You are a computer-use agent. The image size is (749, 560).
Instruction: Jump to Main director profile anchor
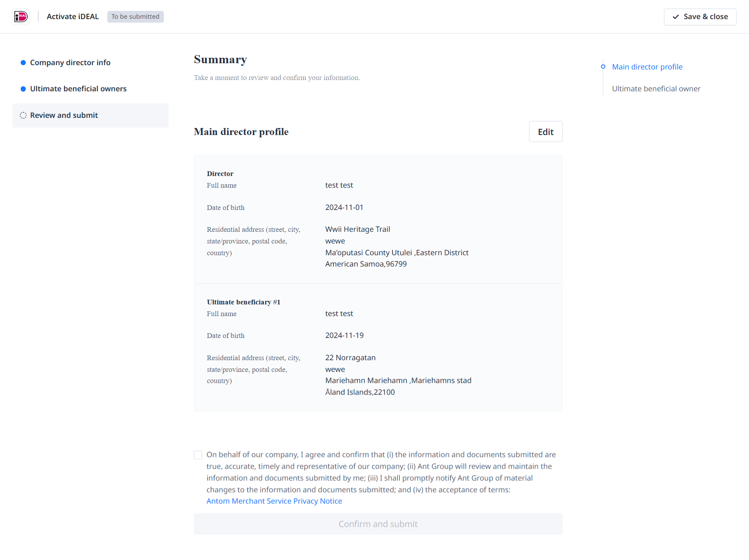(x=647, y=67)
